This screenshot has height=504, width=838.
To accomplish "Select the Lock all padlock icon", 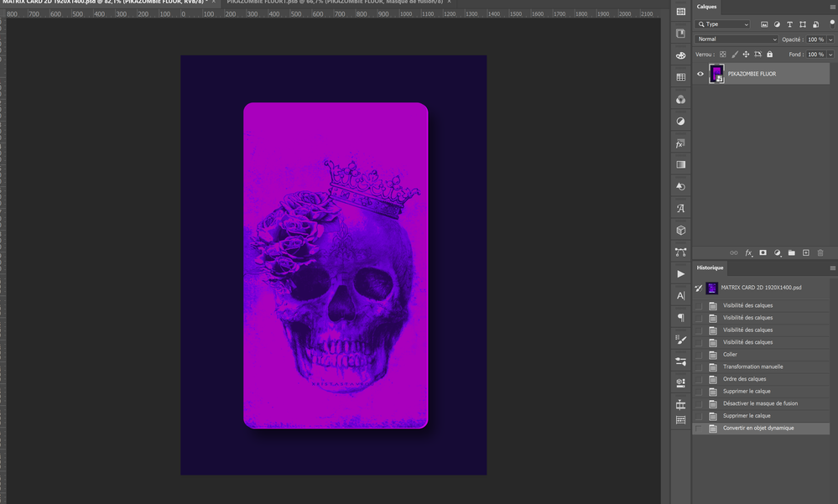I will coord(770,55).
